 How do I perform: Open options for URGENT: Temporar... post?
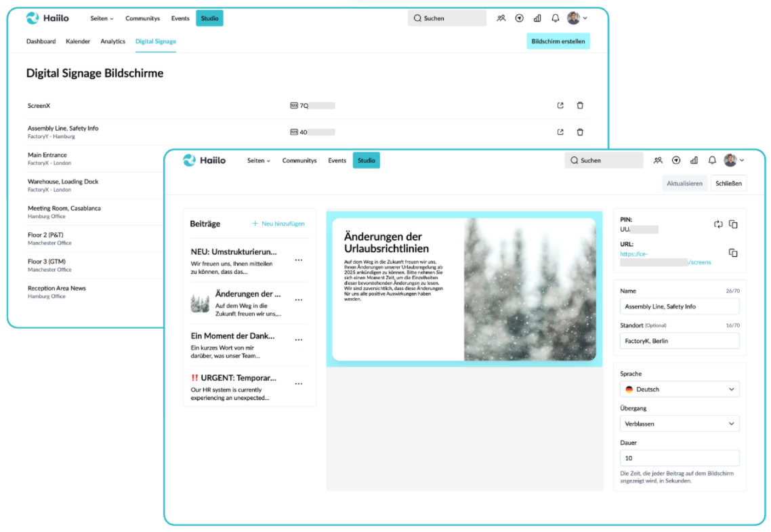point(299,384)
